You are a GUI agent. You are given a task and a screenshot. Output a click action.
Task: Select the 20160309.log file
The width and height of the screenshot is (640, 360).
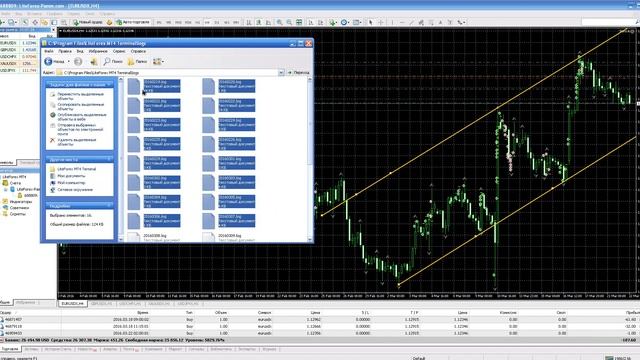coord(230,236)
